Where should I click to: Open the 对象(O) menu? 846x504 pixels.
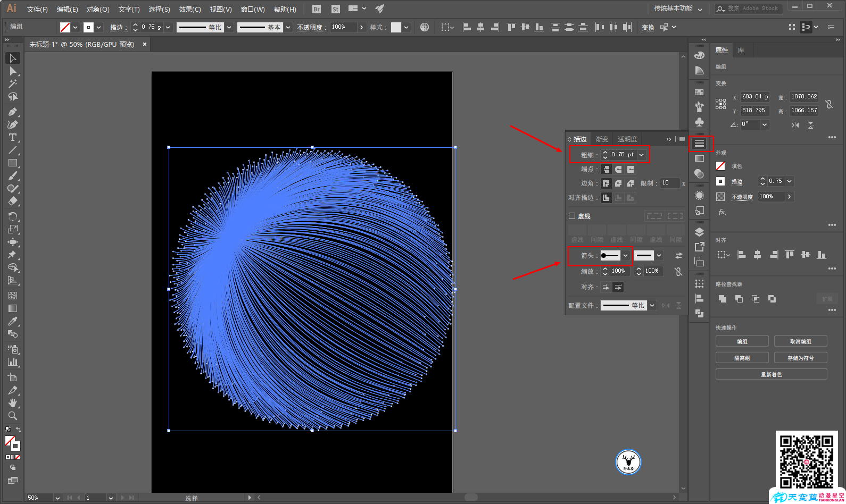98,9
